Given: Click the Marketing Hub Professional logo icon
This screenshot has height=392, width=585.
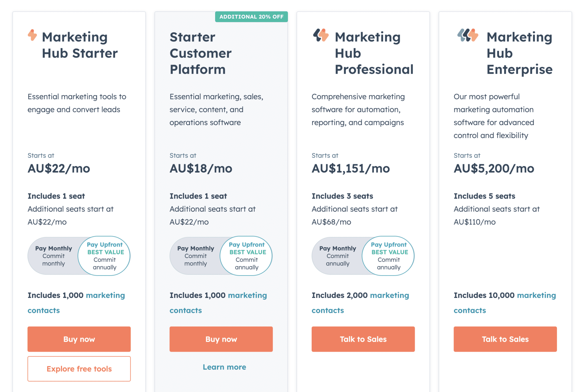Looking at the screenshot, I should pyautogui.click(x=321, y=36).
